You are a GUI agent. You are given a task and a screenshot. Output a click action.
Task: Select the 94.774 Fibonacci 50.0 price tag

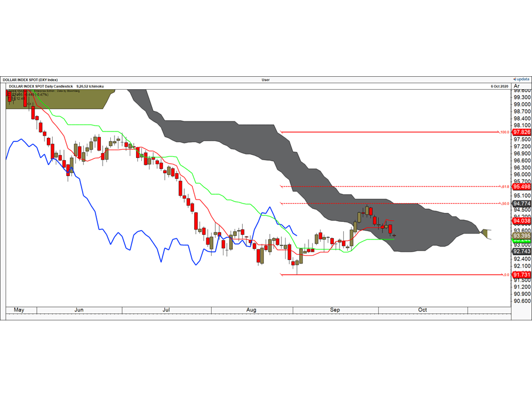521,204
